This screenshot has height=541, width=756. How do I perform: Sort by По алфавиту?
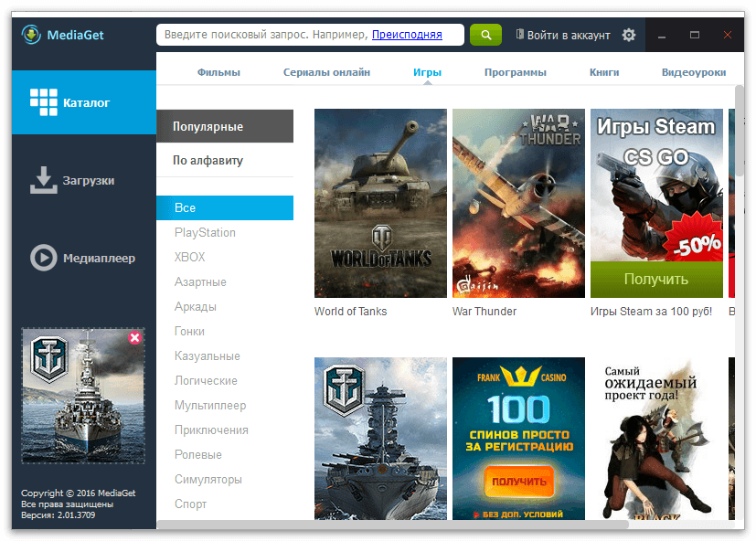tap(225, 160)
